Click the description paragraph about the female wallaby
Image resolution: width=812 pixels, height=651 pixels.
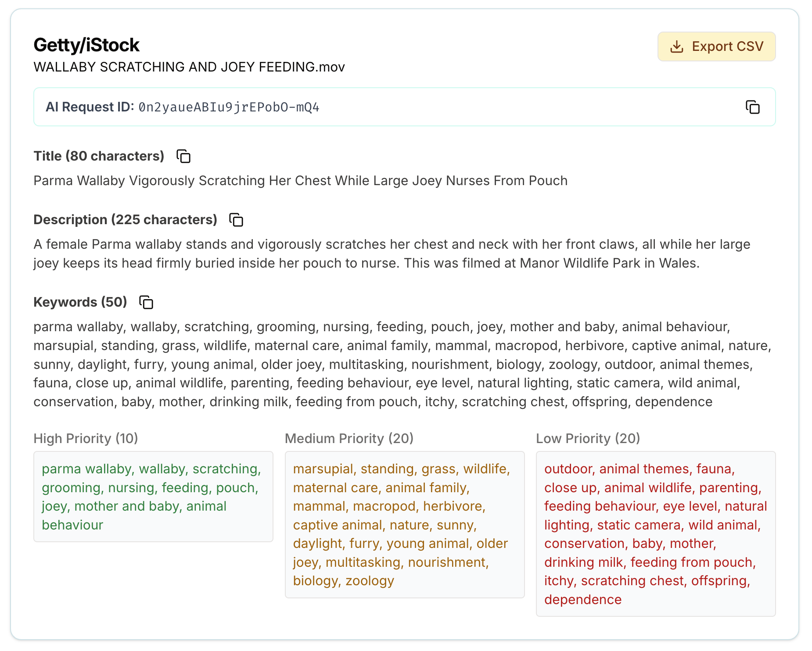392,254
